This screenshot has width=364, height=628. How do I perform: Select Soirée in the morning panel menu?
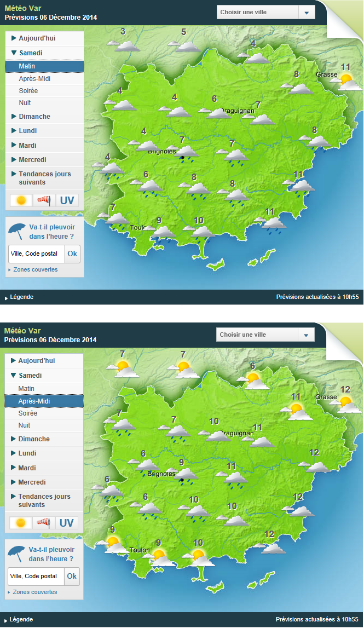[28, 91]
